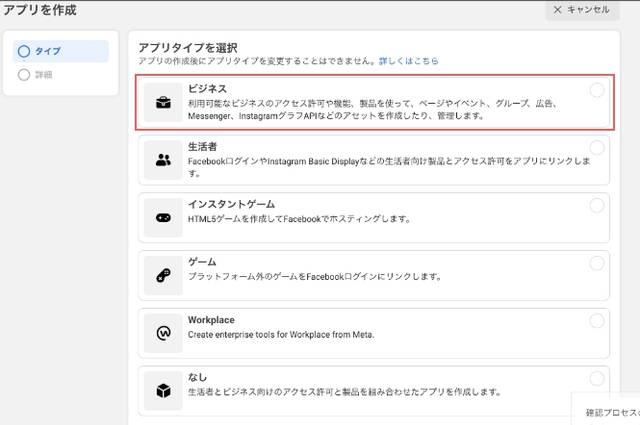Click the ゲーム title text

(202, 262)
